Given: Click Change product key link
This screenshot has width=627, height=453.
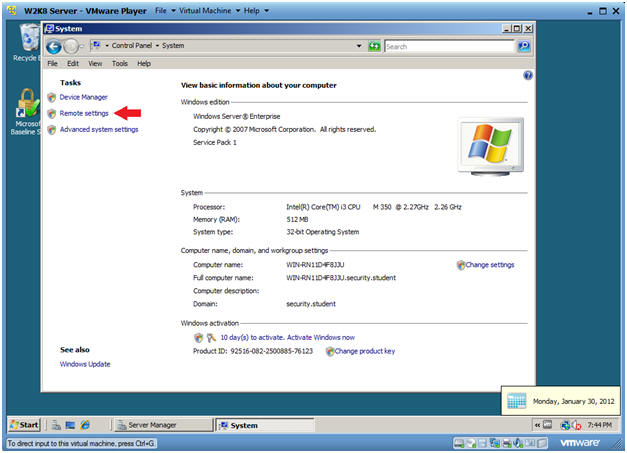Looking at the screenshot, I should click(365, 351).
